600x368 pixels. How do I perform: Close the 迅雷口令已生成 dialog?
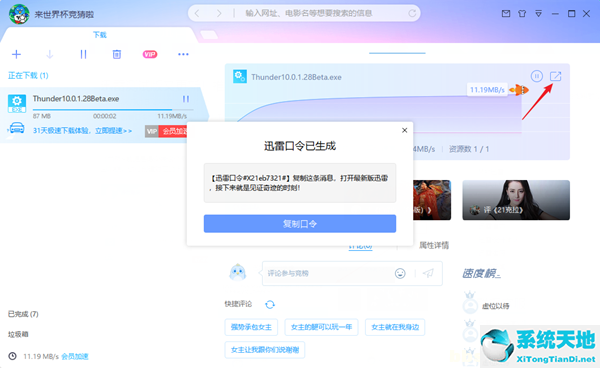pos(404,130)
